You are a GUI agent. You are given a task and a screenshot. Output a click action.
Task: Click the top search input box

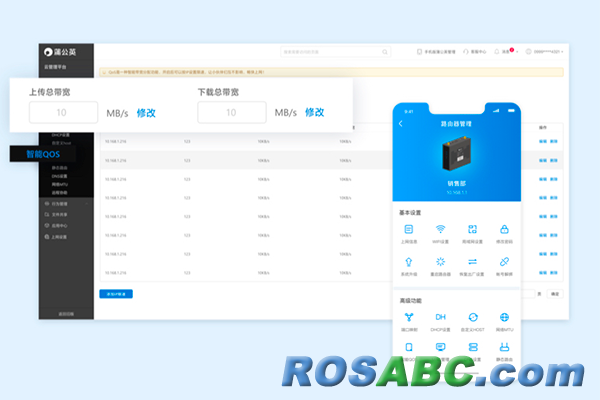pyautogui.click(x=335, y=52)
